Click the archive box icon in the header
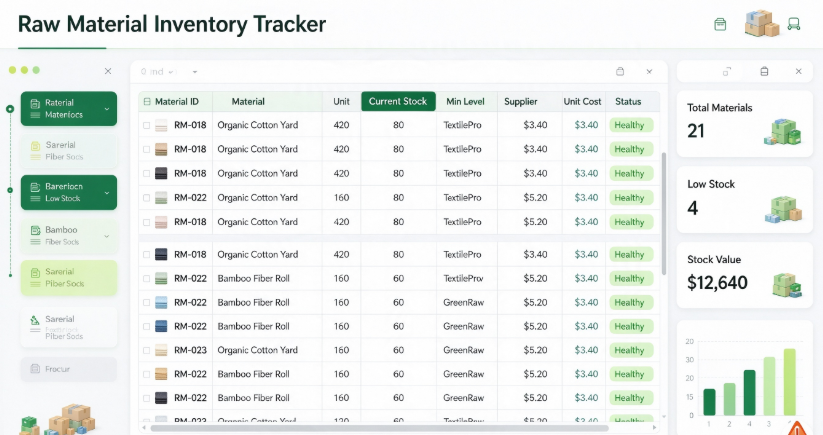Image resolution: width=823 pixels, height=435 pixels. [720, 24]
